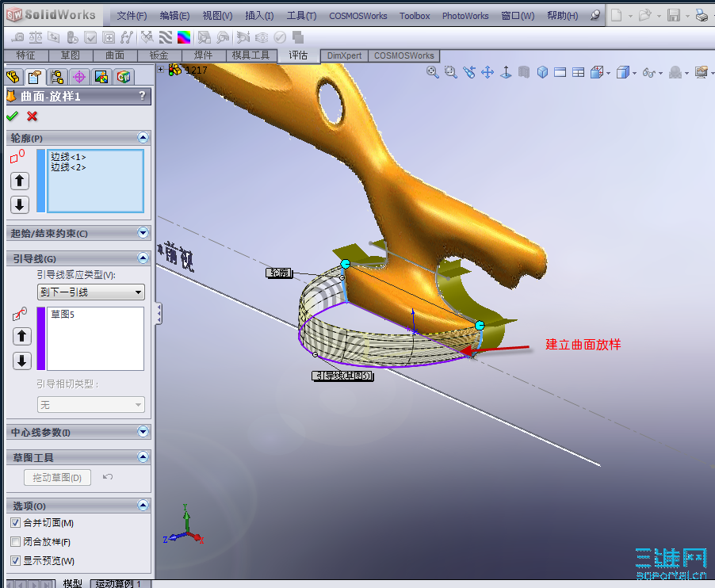
Task: Click the four-viewport layout icon
Action: (x=578, y=72)
